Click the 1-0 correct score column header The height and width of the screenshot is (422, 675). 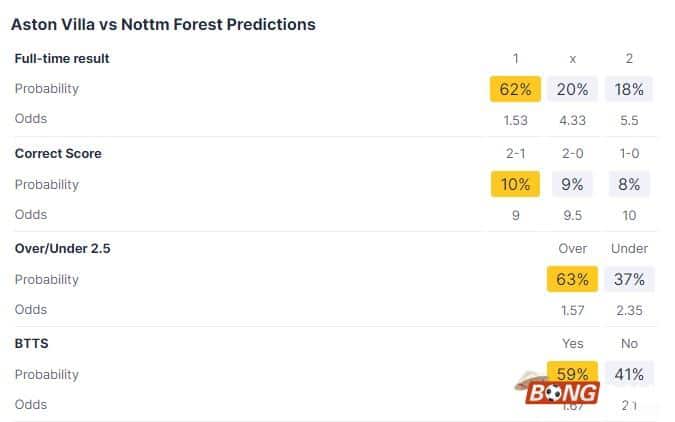[x=629, y=153]
